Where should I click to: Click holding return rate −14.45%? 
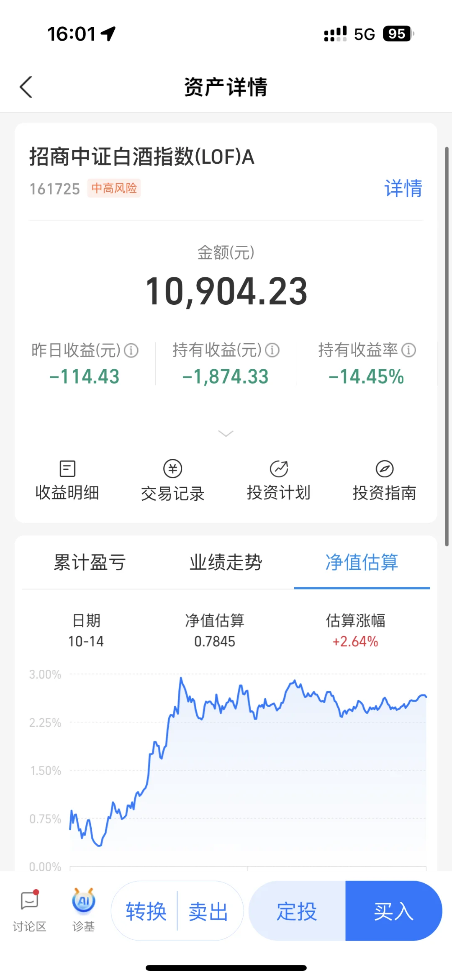click(x=366, y=376)
